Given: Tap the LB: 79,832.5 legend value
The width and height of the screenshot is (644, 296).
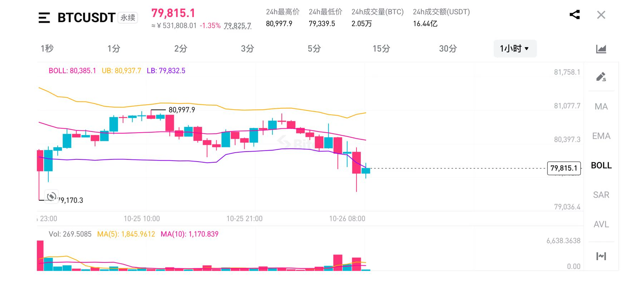Looking at the screenshot, I should click(166, 71).
